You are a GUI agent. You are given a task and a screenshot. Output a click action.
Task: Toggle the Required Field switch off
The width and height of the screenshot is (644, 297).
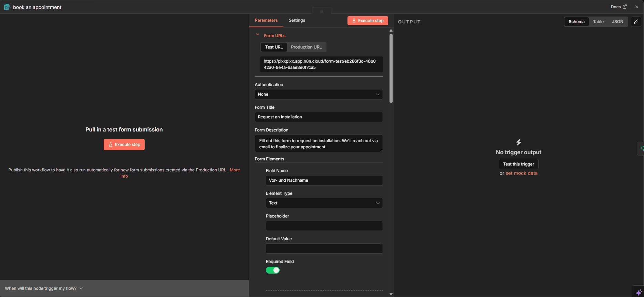(x=273, y=270)
